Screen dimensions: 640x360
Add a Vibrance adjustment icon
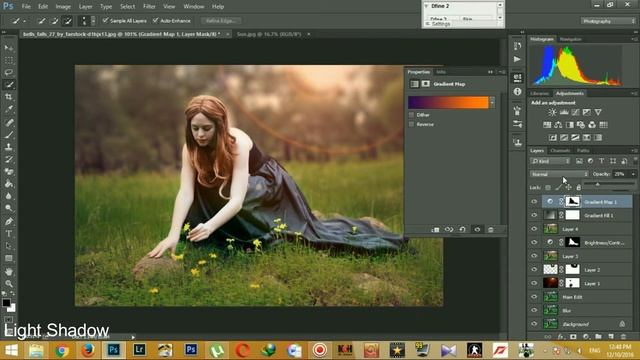coord(598,112)
